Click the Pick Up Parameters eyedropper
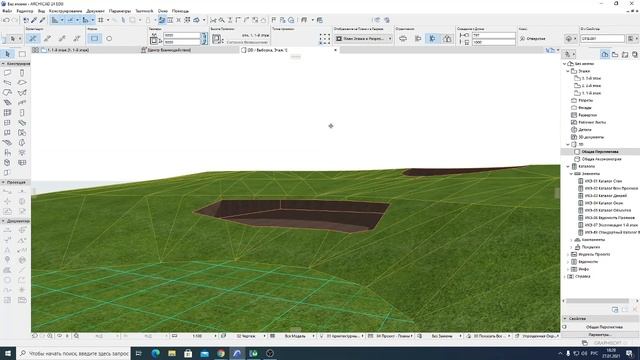 click(x=34, y=20)
